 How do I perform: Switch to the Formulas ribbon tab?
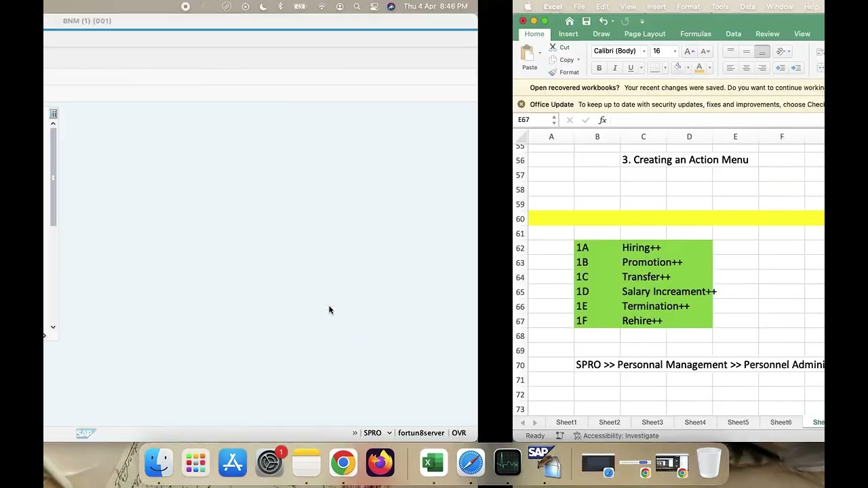click(x=696, y=34)
